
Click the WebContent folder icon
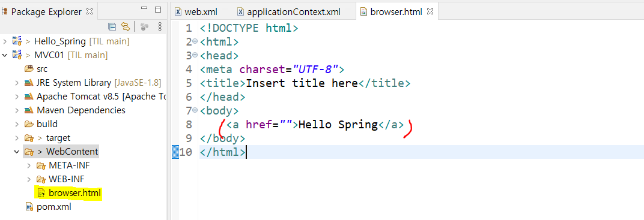coord(29,152)
